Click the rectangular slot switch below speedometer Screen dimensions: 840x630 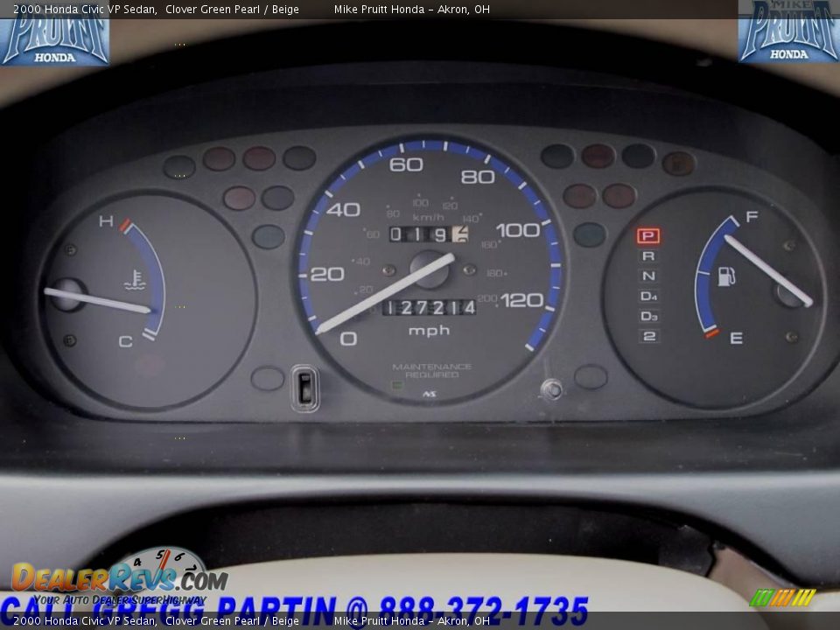304,388
